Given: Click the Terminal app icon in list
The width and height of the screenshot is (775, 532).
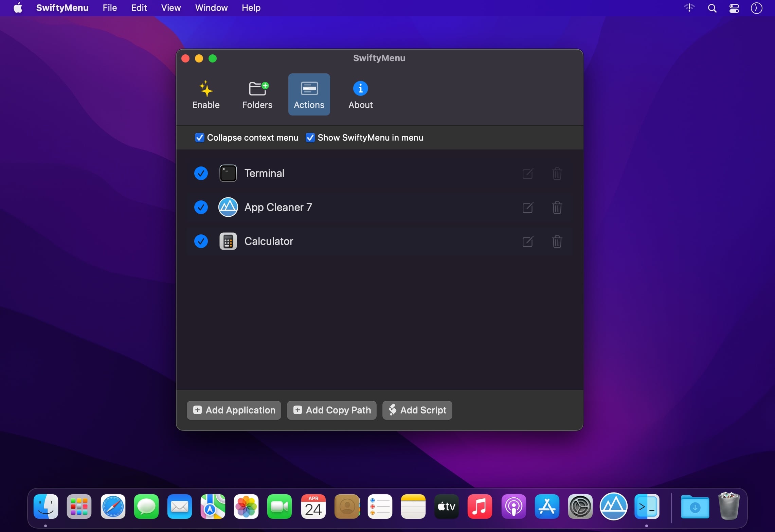Looking at the screenshot, I should (228, 173).
